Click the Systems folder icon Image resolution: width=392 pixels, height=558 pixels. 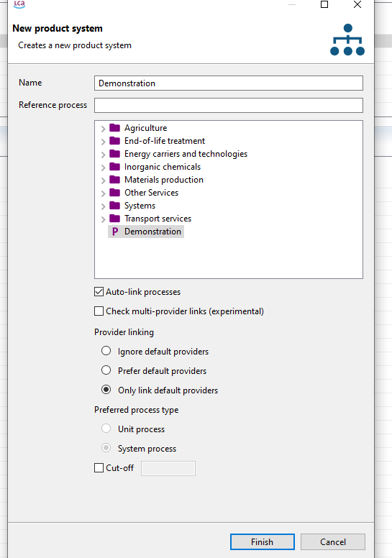(x=114, y=206)
